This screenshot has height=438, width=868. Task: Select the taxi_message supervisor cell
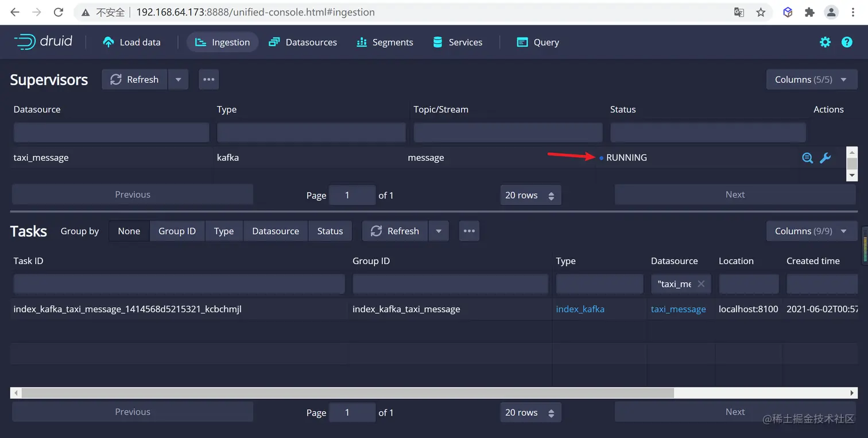pos(41,157)
